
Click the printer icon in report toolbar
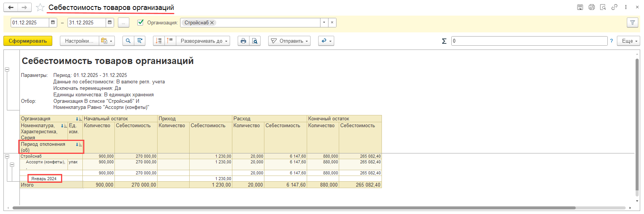tap(243, 41)
